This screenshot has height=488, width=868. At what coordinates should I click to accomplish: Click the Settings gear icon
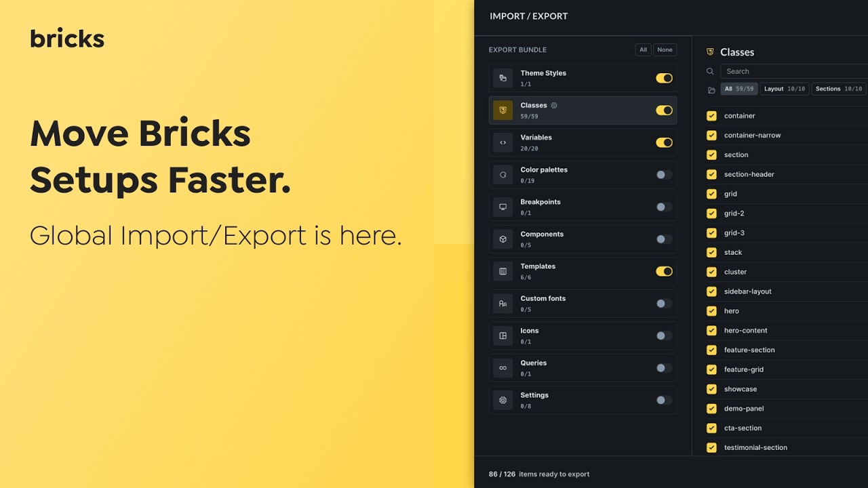503,400
